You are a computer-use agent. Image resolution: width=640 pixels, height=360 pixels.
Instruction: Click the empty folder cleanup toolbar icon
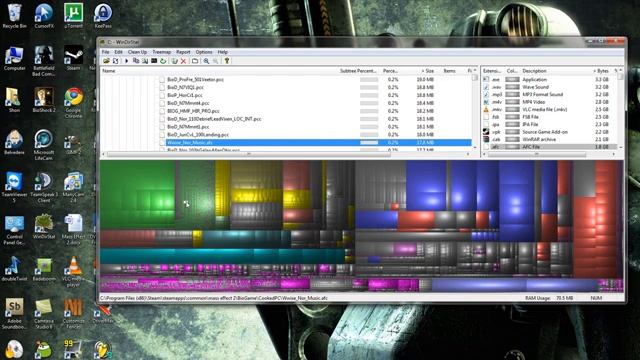click(x=195, y=61)
